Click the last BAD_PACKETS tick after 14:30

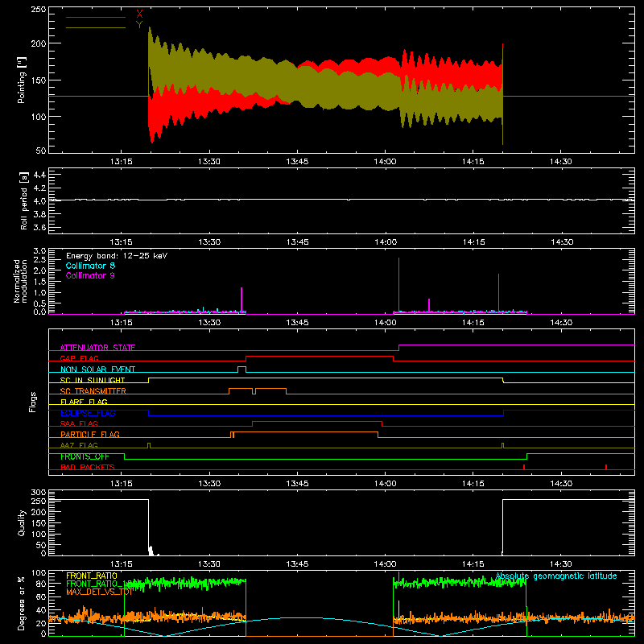click(x=606, y=467)
